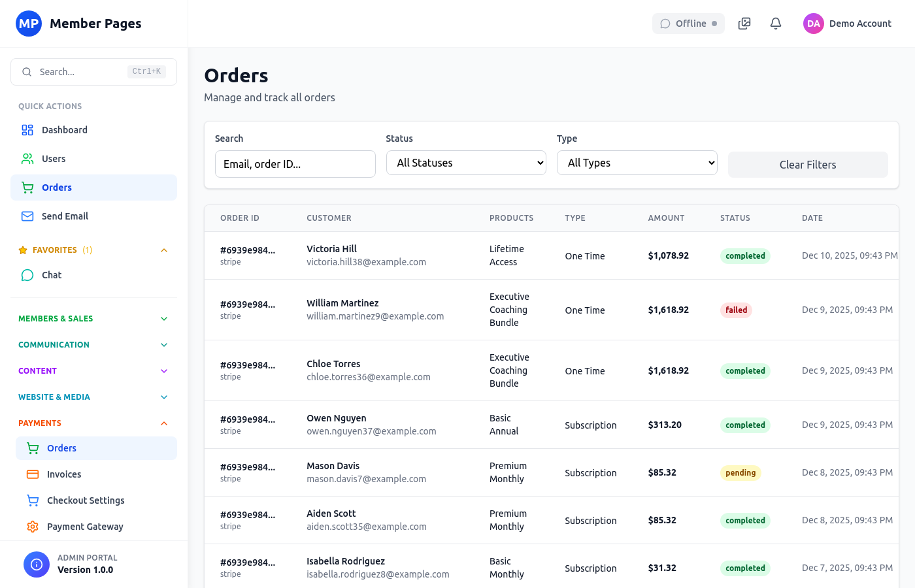Select the Users icon in the sidebar
Image resolution: width=915 pixels, height=588 pixels.
coord(27,159)
